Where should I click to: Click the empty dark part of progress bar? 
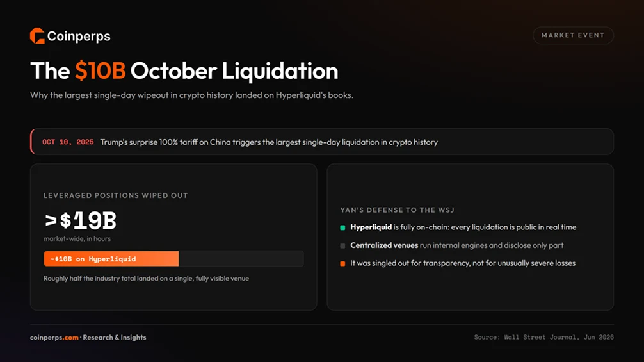(241, 259)
